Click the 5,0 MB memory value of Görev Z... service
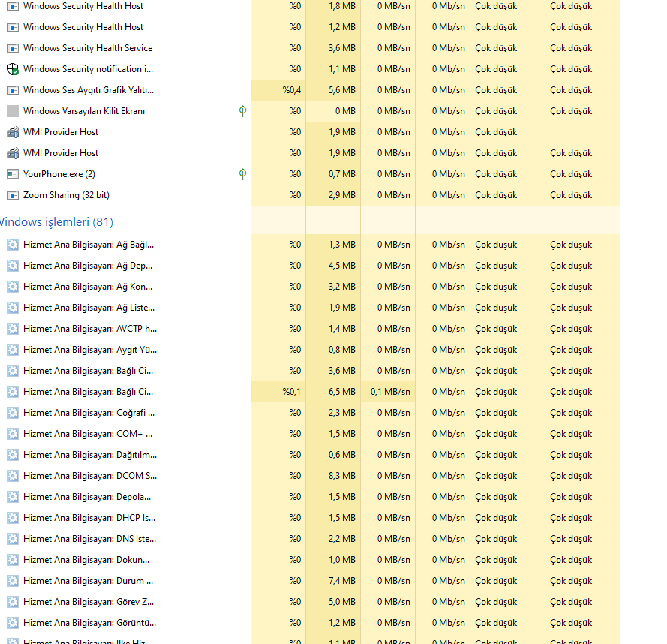Image resolution: width=667 pixels, height=644 pixels. (x=342, y=602)
